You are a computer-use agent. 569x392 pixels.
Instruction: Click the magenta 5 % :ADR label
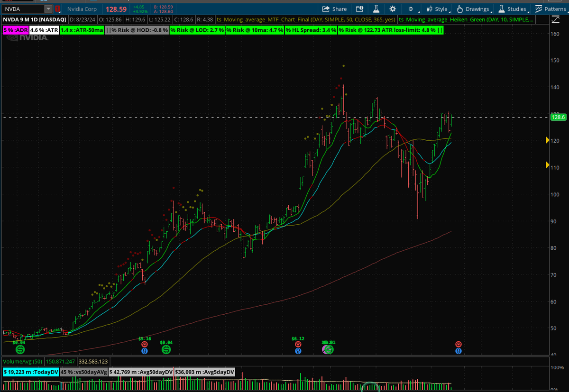[15, 30]
